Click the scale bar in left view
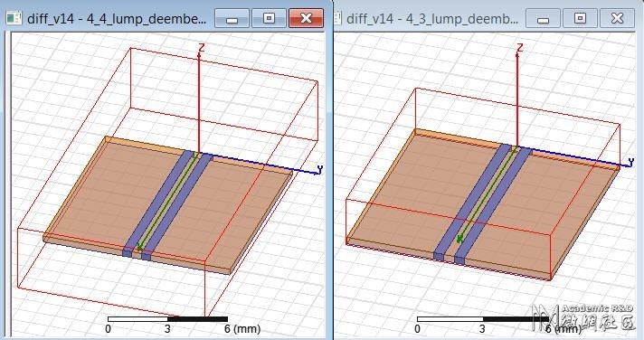 (167, 319)
